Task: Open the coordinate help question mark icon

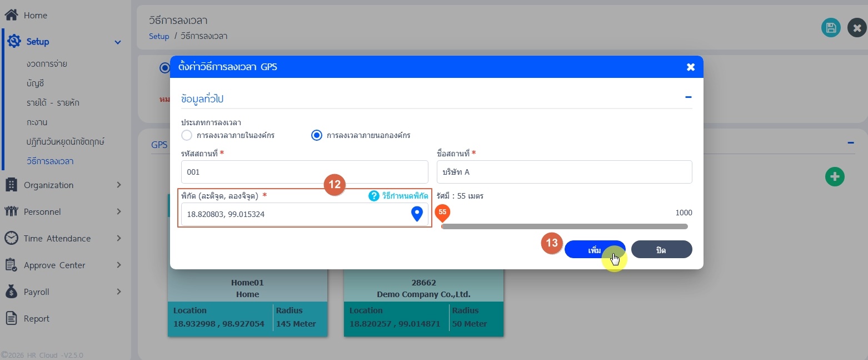Action: 374,196
